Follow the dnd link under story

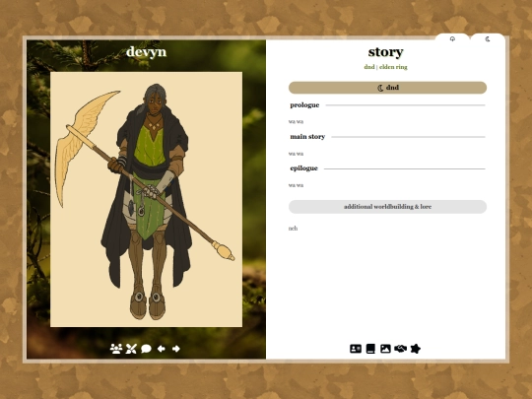pyautogui.click(x=369, y=67)
